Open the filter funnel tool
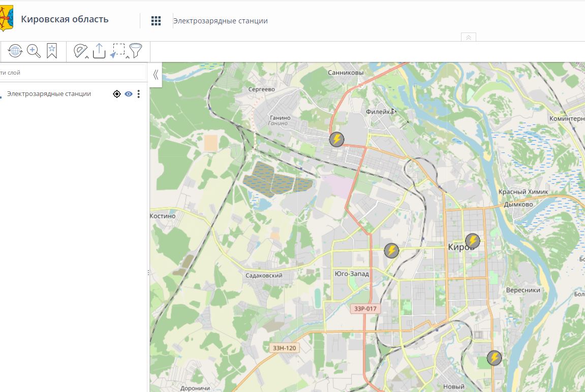Viewport: 585px width, 392px height. pos(136,51)
